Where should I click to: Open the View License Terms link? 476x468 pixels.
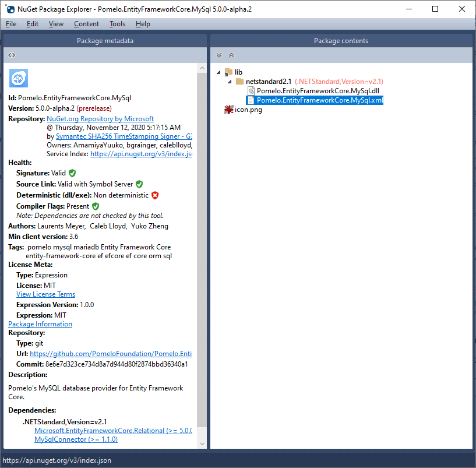click(45, 294)
